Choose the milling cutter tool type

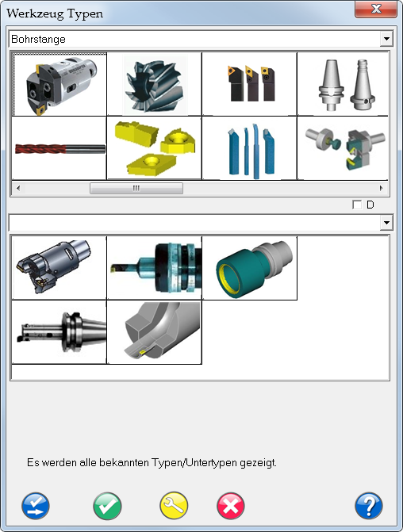[155, 84]
